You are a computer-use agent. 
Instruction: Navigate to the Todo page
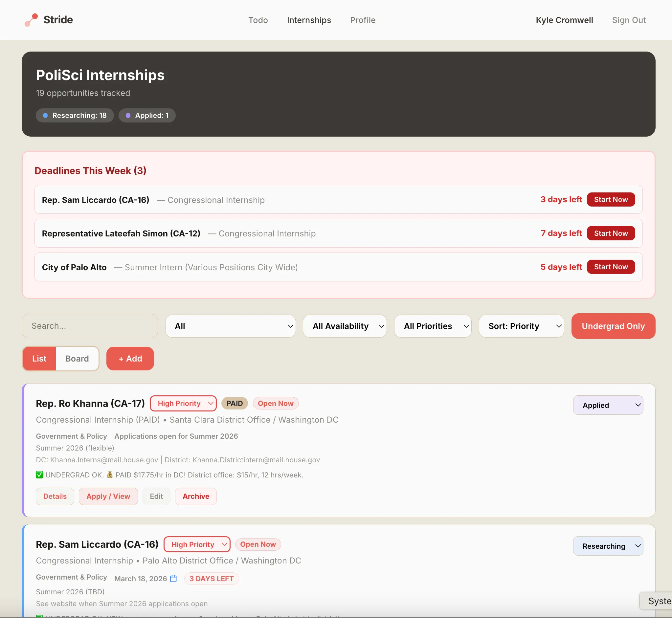258,20
